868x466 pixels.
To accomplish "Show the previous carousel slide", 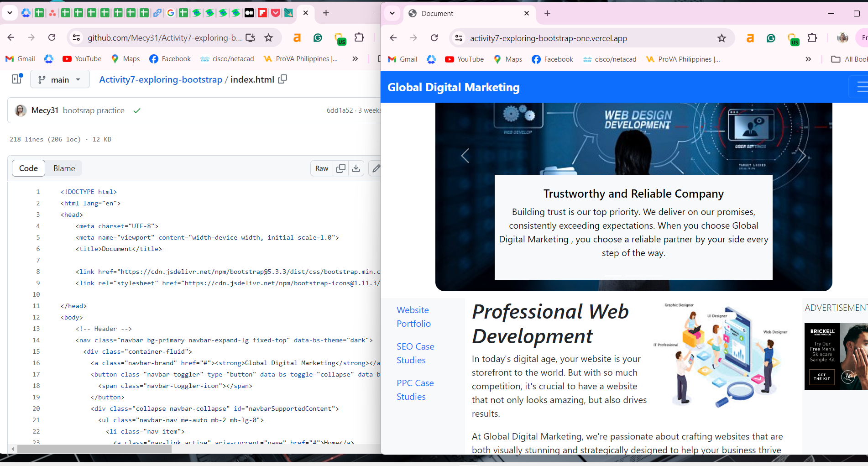I will pyautogui.click(x=465, y=156).
